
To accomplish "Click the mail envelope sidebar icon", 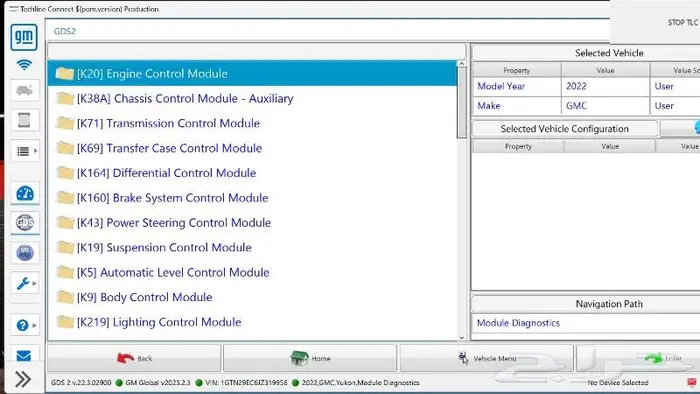I will [x=24, y=356].
